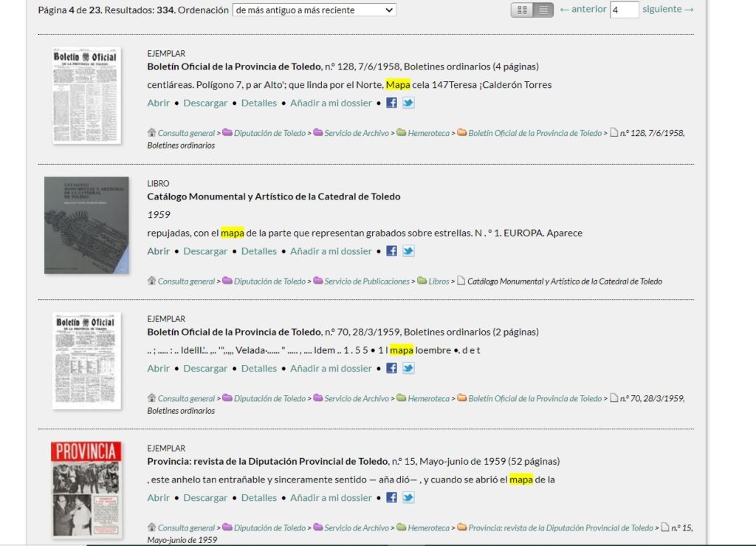Viewport: 756px width, 546px height.
Task: Share Boletín nº 128 on Facebook
Action: pyautogui.click(x=391, y=103)
